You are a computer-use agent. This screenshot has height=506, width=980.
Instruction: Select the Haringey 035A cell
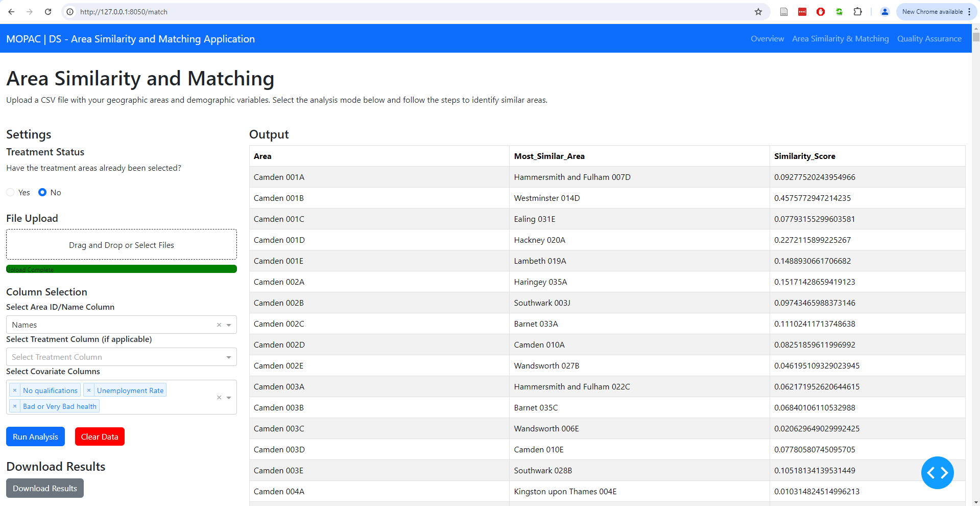click(x=639, y=282)
